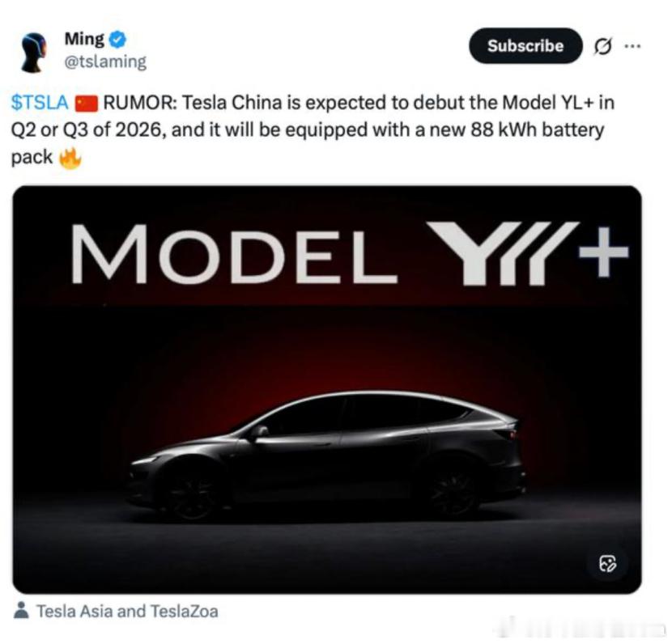Click Ming's blue verified badge

(x=117, y=38)
